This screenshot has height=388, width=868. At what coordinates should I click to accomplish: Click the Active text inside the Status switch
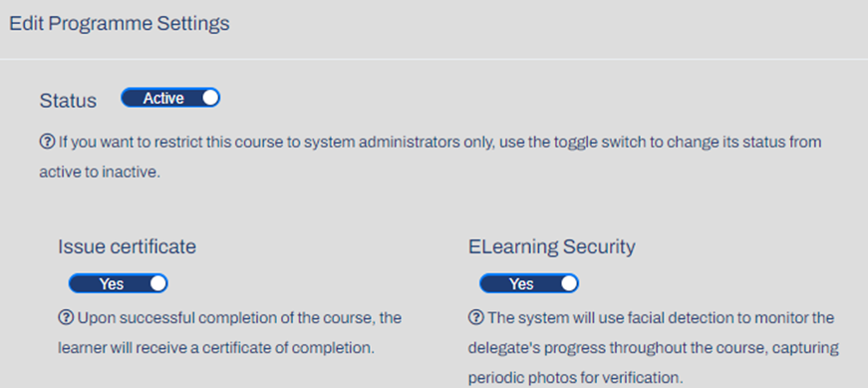[163, 98]
